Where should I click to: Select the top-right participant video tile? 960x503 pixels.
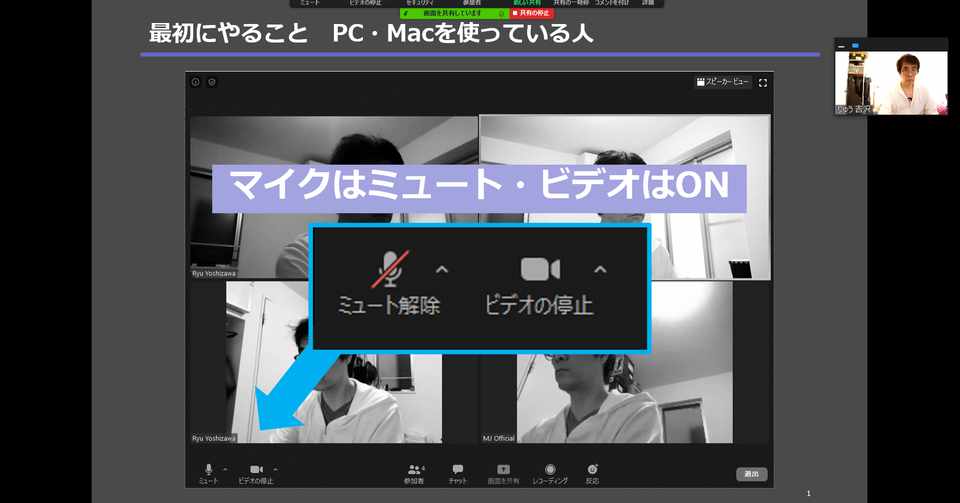click(625, 198)
